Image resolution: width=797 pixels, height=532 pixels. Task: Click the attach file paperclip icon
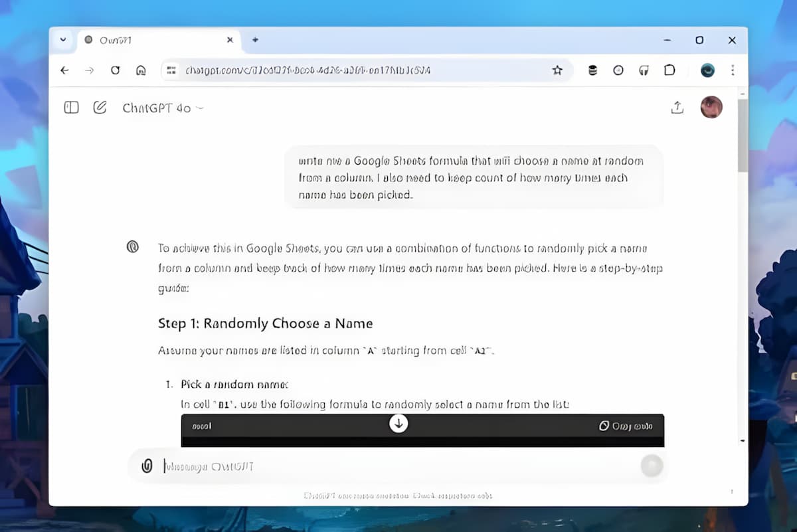coord(147,466)
